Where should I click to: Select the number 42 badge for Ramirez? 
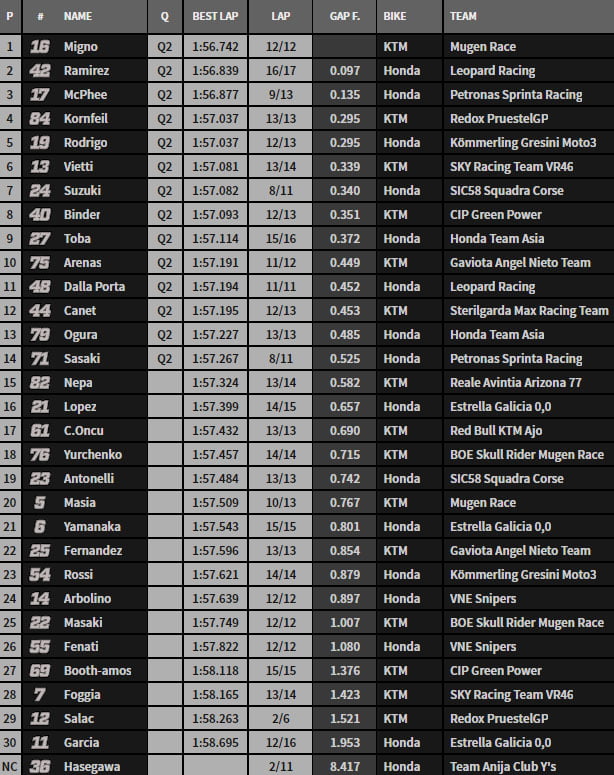tap(39, 71)
